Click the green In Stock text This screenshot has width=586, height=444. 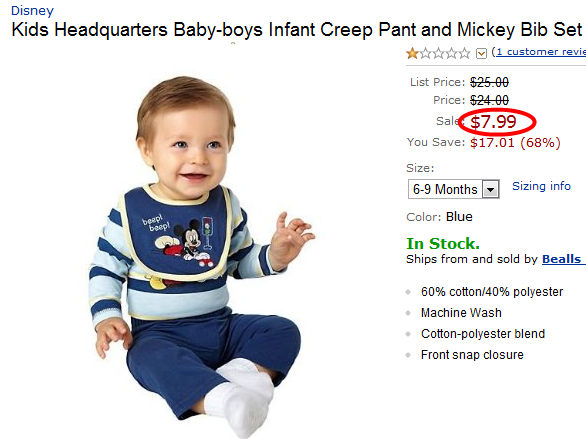[443, 244]
